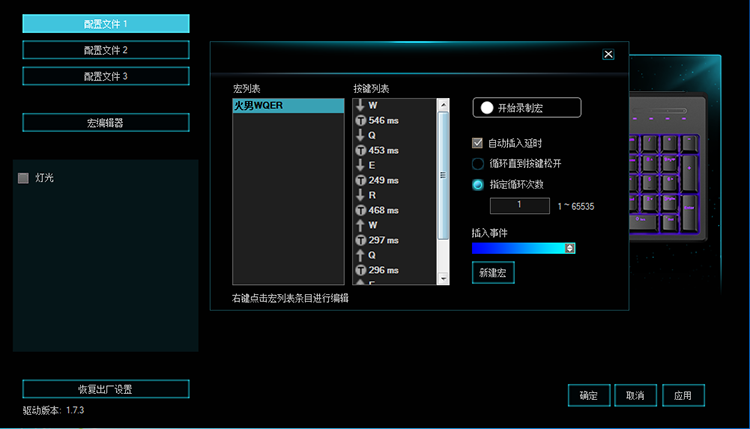The image size is (750, 429).
Task: Open the 插入事件 insert event dropdown
Action: [523, 248]
